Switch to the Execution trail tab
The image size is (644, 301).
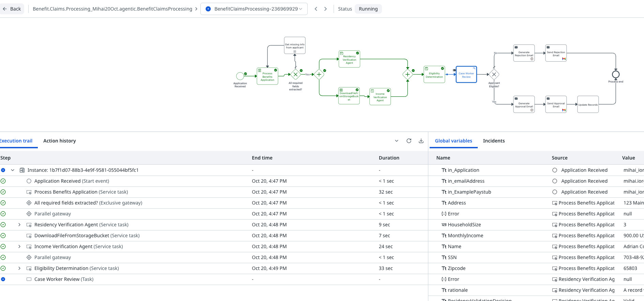(x=16, y=141)
